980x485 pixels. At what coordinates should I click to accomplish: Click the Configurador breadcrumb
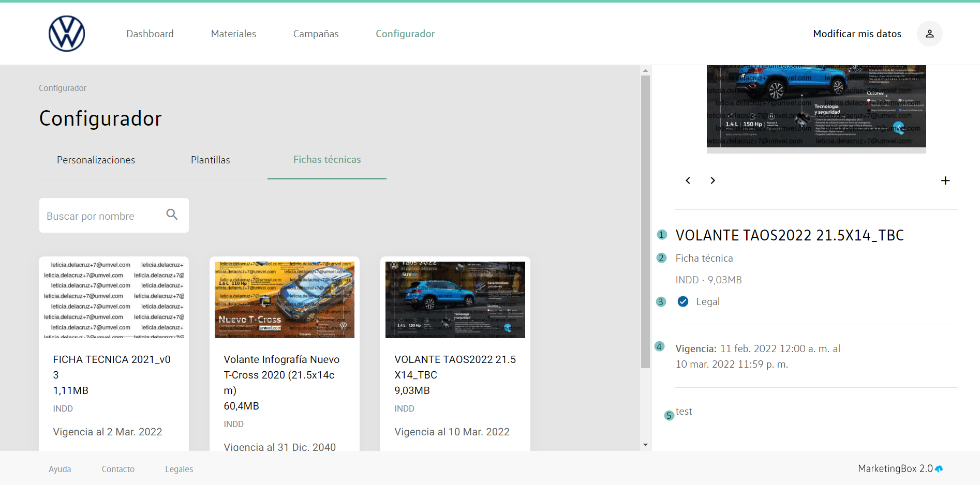tap(63, 88)
